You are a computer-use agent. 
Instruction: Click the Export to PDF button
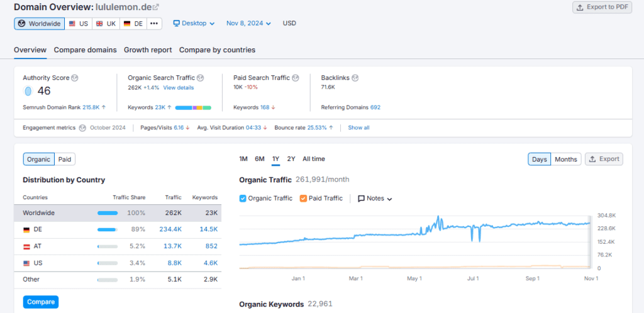(602, 7)
